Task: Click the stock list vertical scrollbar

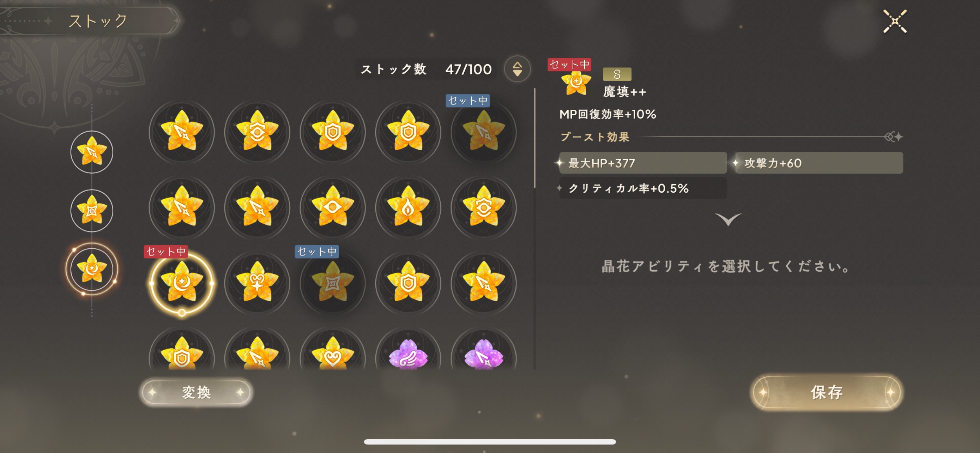Action: 534,138
